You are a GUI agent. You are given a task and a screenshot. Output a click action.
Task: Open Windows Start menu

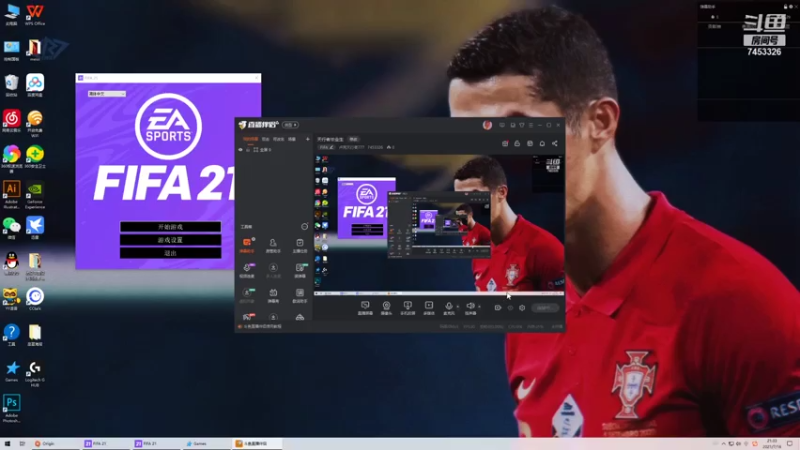pyautogui.click(x=7, y=444)
